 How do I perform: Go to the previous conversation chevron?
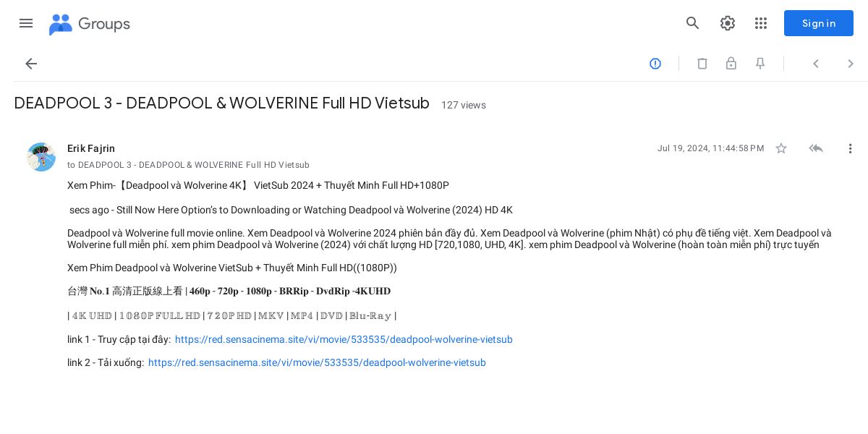tap(816, 64)
